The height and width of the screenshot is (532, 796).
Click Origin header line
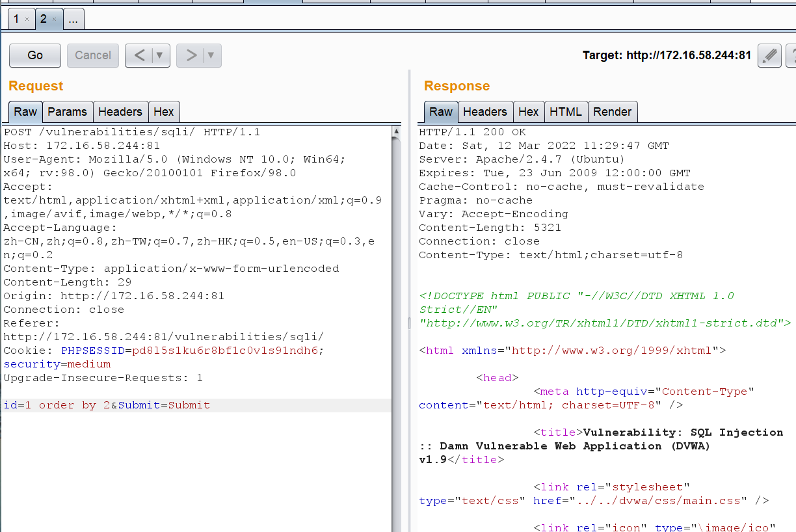[114, 296]
